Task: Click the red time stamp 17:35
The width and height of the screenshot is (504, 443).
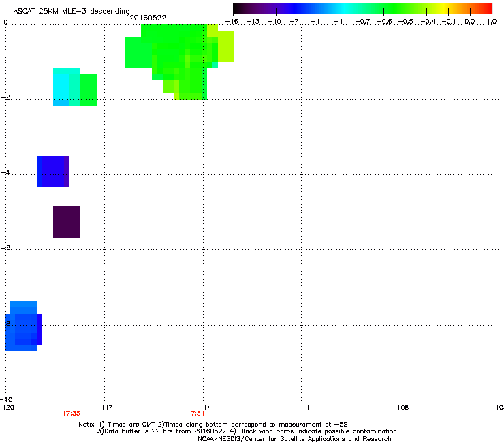Action: point(71,414)
